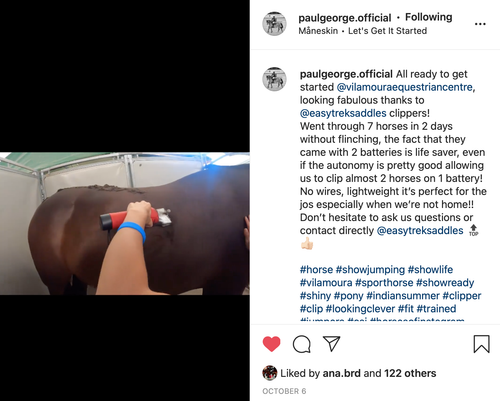Visit the first @easytreksaddles mention
The image size is (500, 401).
pos(343,113)
